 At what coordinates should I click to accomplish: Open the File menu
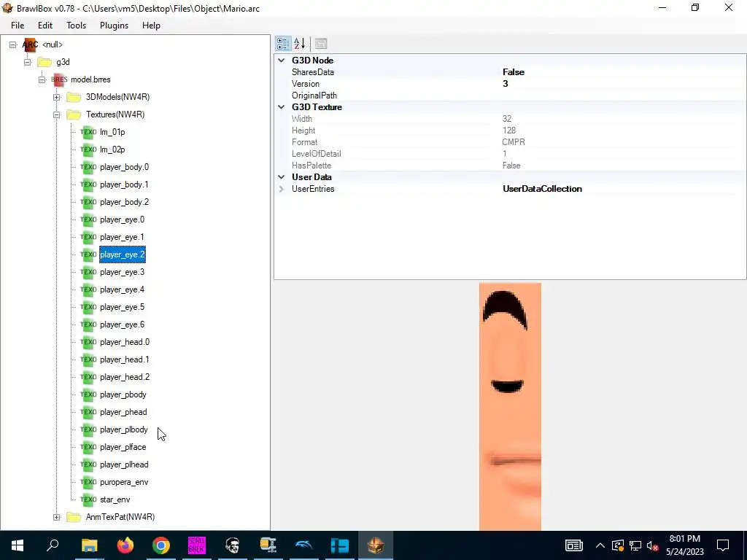pos(18,26)
